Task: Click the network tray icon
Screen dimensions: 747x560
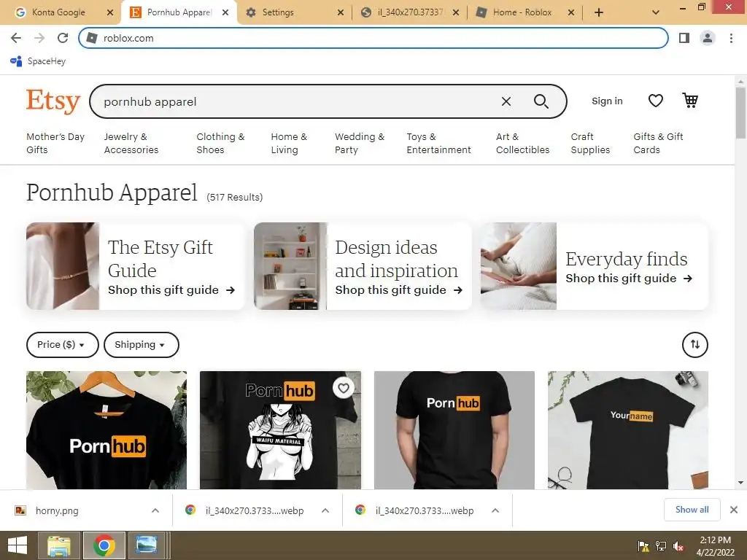Action: tap(661, 546)
